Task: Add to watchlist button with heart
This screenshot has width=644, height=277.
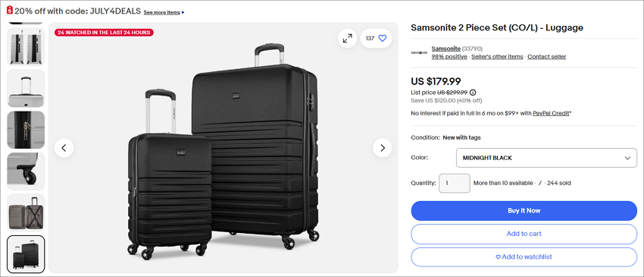Action: point(524,257)
